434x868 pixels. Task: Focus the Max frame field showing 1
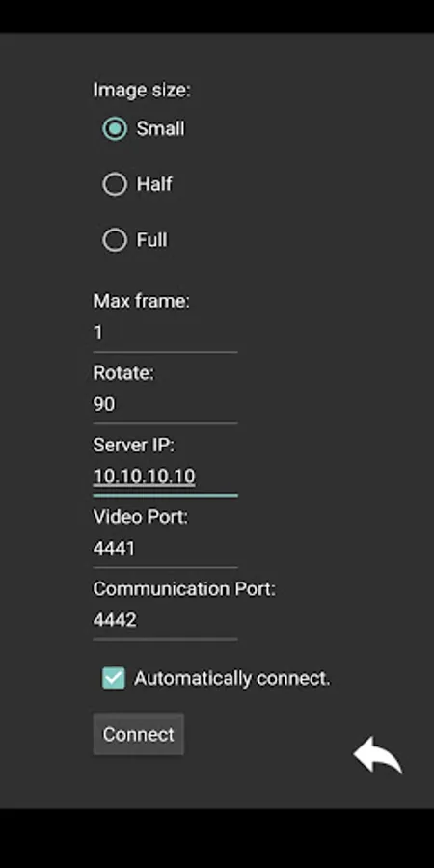tap(165, 334)
